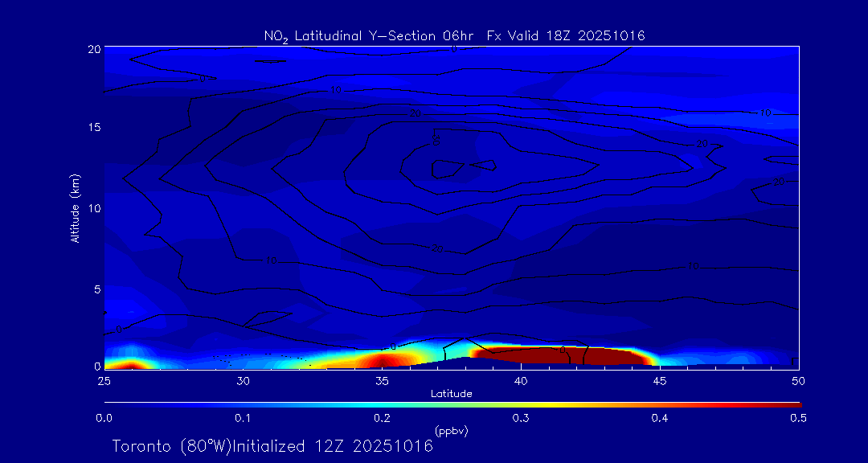Screen dimensions: 868x463
Task: Click the 0.3 colorbar tick label
Action: click(521, 418)
